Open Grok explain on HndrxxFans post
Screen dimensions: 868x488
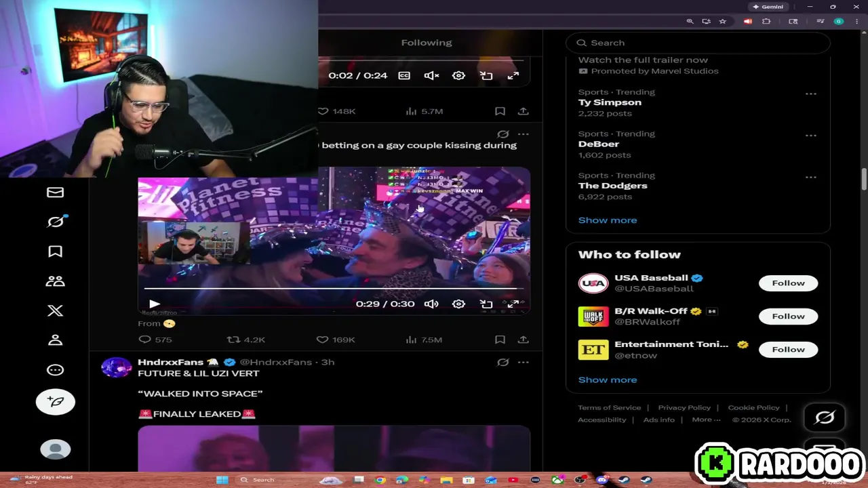502,362
